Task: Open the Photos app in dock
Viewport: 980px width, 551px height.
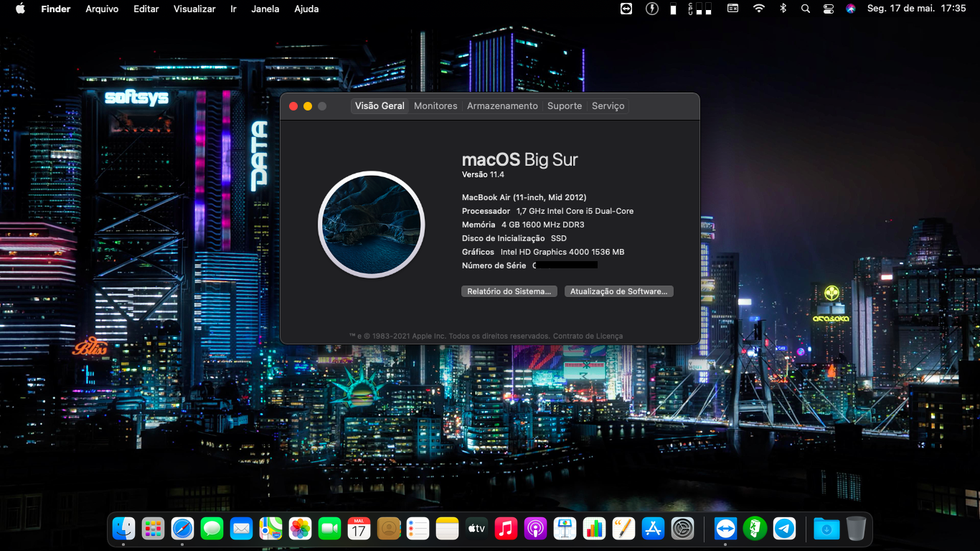Action: [x=300, y=529]
